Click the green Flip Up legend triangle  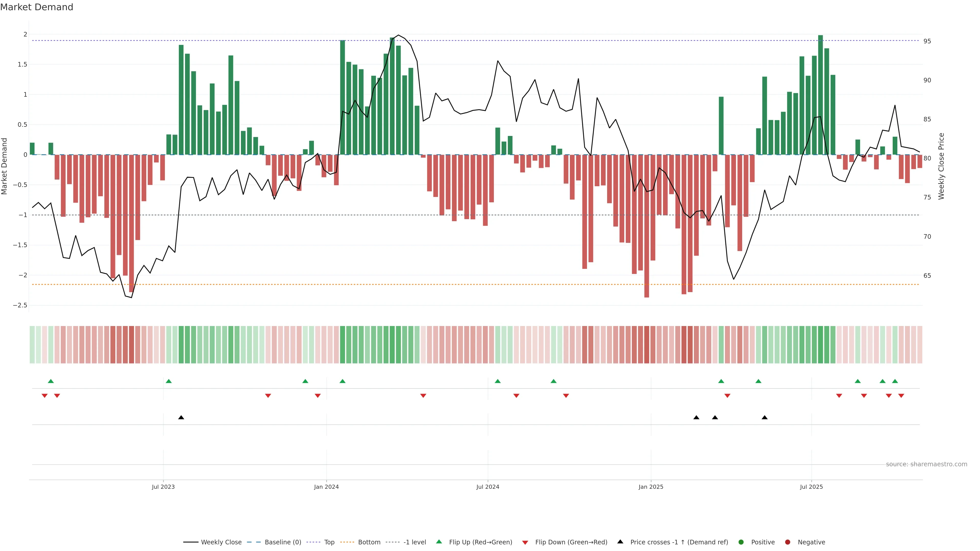(x=439, y=542)
